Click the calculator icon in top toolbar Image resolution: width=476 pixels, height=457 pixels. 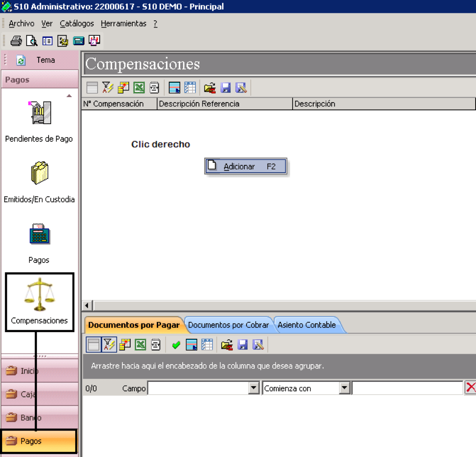pos(79,41)
